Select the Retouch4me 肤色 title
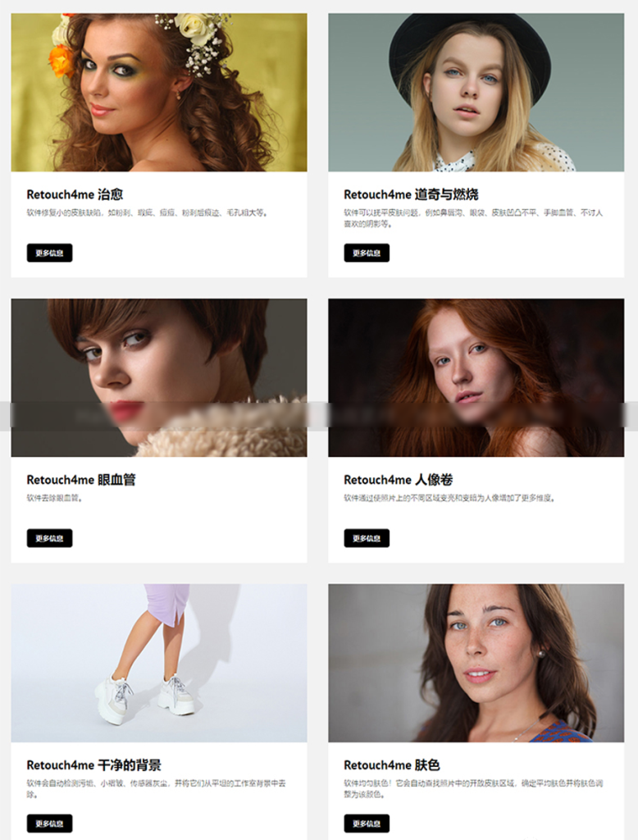This screenshot has height=840, width=638. (x=392, y=765)
